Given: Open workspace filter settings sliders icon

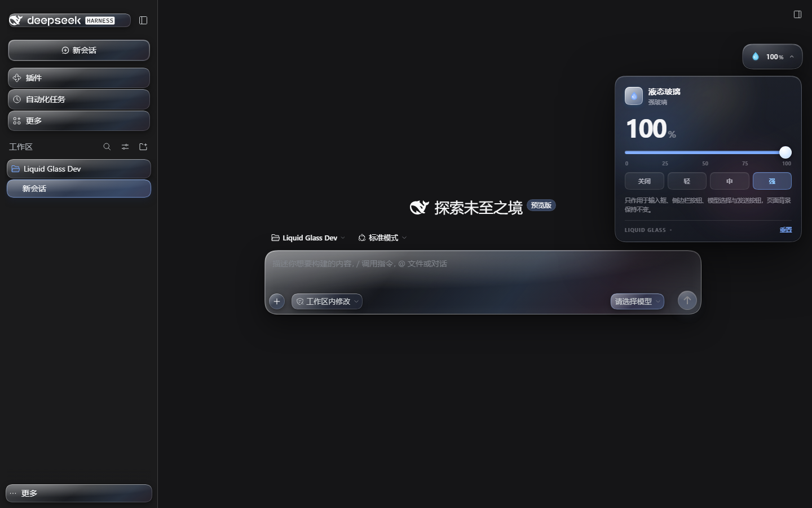Looking at the screenshot, I should pyautogui.click(x=125, y=147).
